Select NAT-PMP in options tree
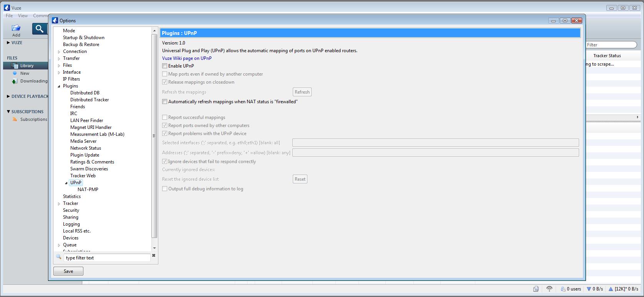Viewport: 644px width, 297px height. click(x=88, y=190)
